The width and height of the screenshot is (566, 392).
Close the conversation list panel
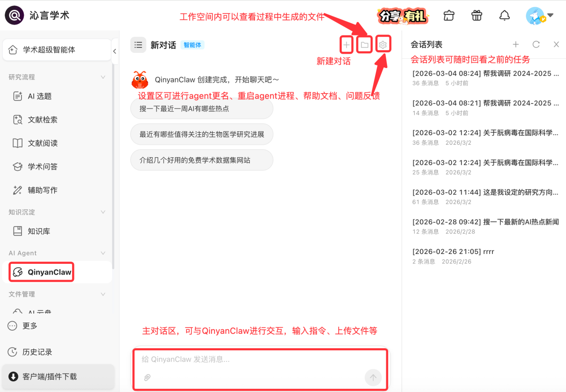coord(556,44)
